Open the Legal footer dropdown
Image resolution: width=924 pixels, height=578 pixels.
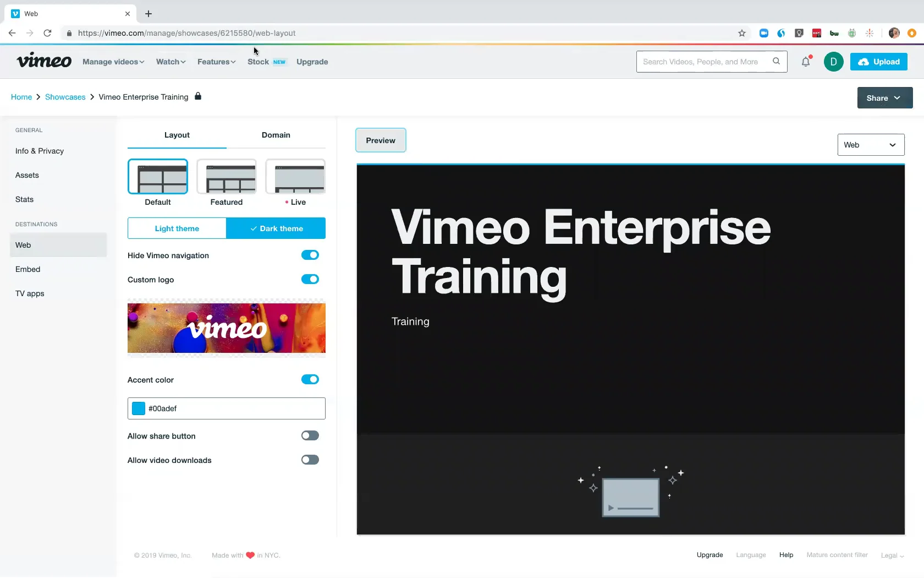point(892,555)
